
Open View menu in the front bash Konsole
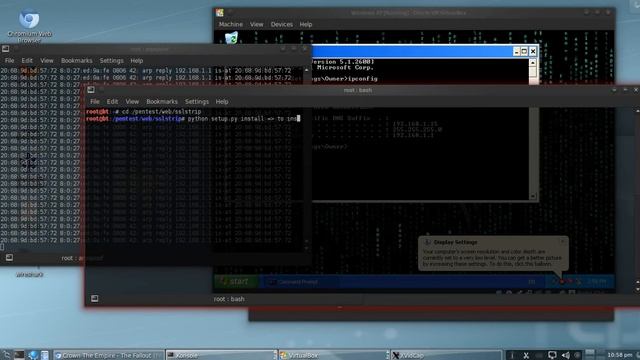[132, 102]
